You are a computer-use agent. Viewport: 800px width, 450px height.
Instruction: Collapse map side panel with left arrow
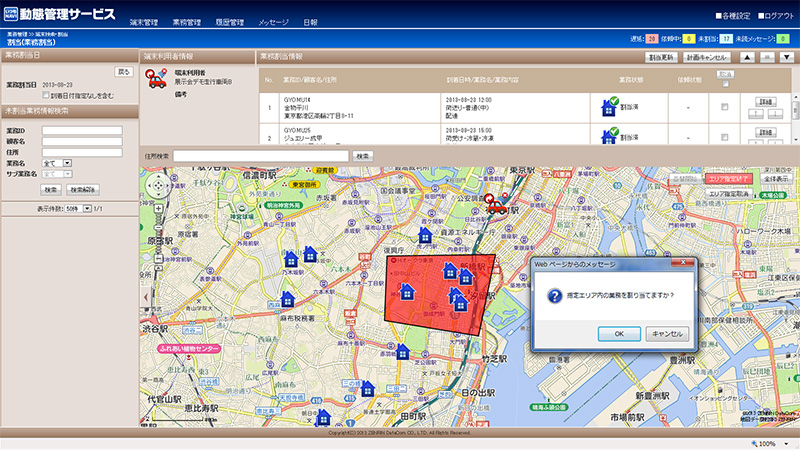(146, 297)
